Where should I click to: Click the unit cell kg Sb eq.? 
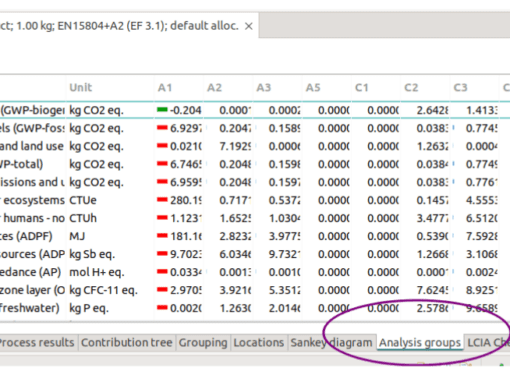click(92, 254)
